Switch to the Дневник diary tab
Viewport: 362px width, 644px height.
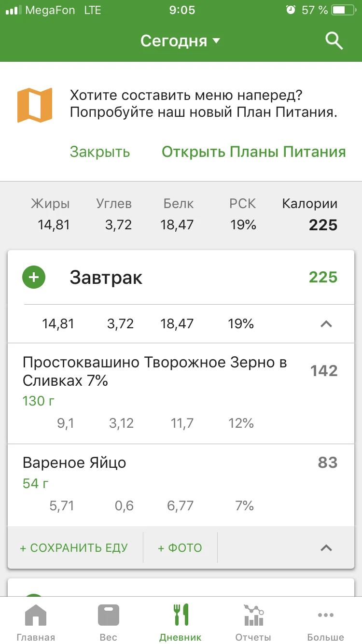(x=181, y=621)
